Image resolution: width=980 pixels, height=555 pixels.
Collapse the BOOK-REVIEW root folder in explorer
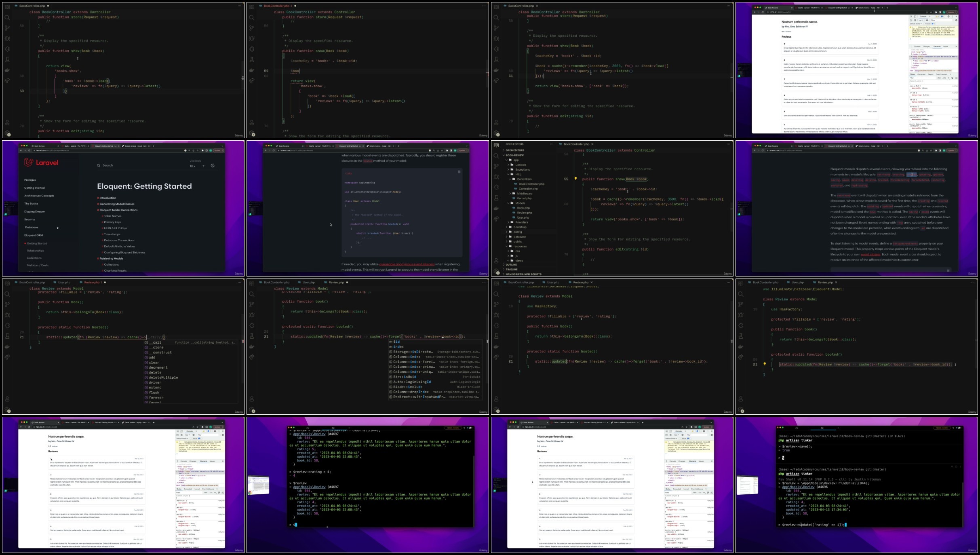coord(514,155)
